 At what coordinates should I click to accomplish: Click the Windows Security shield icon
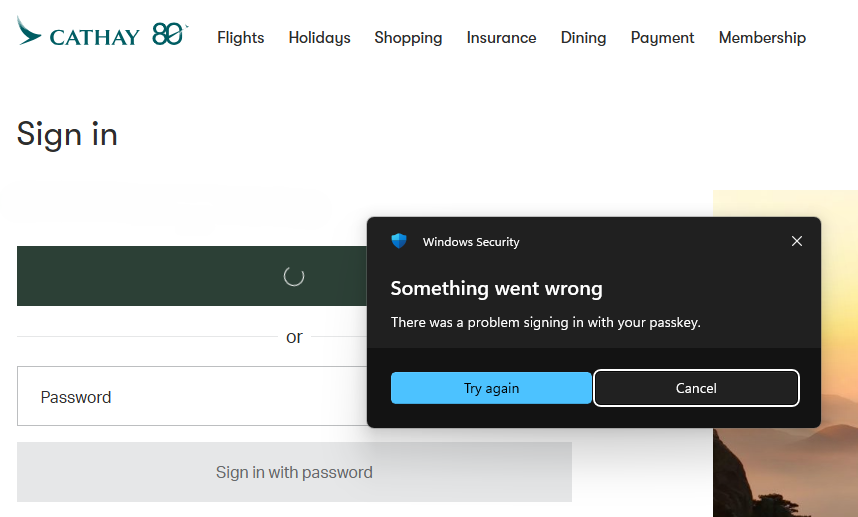[x=399, y=241]
